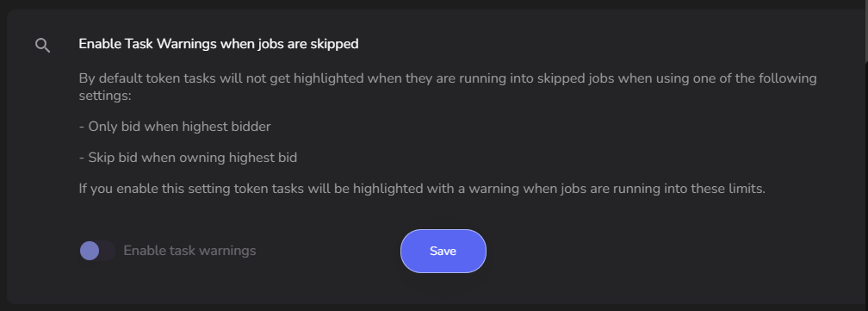Screen dimensions: 868x311
Task: Click the word 'warning' in the last sentence
Action: click(x=495, y=189)
